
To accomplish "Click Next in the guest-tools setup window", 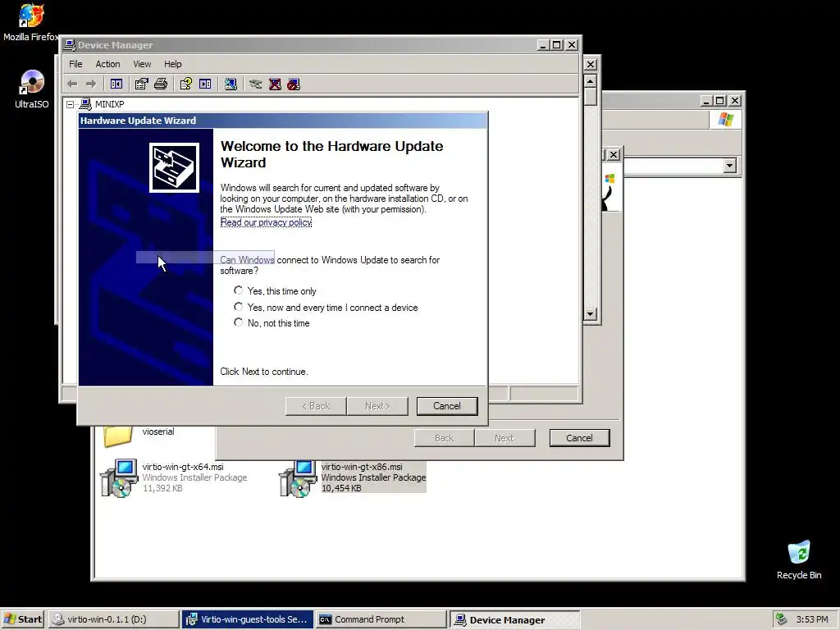I will [x=504, y=438].
